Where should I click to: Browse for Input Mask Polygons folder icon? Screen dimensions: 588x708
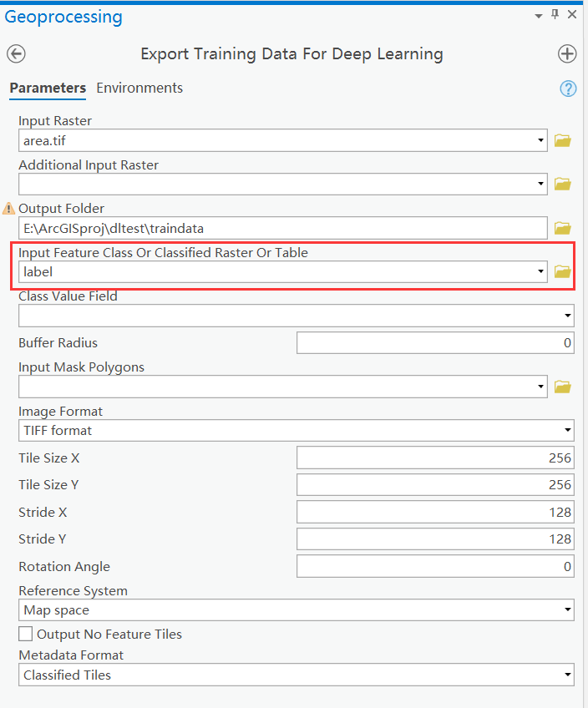(563, 387)
